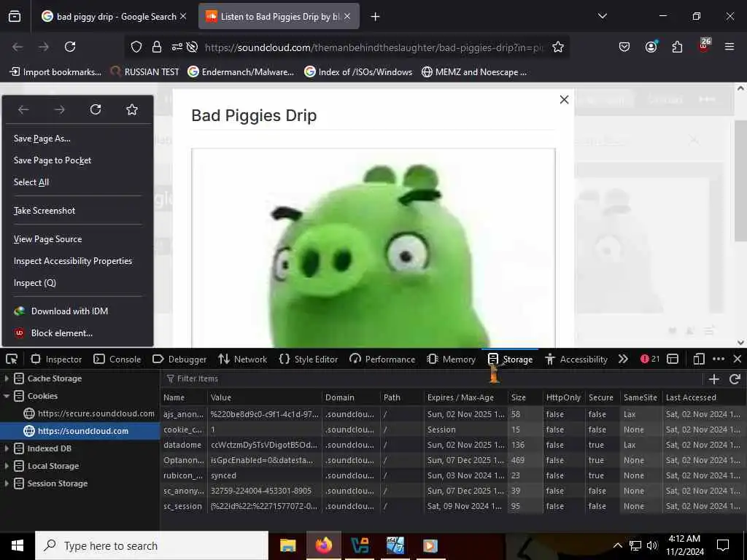Open MEMZ and Noescape bookmark
This screenshot has height=560, width=747.
point(474,72)
